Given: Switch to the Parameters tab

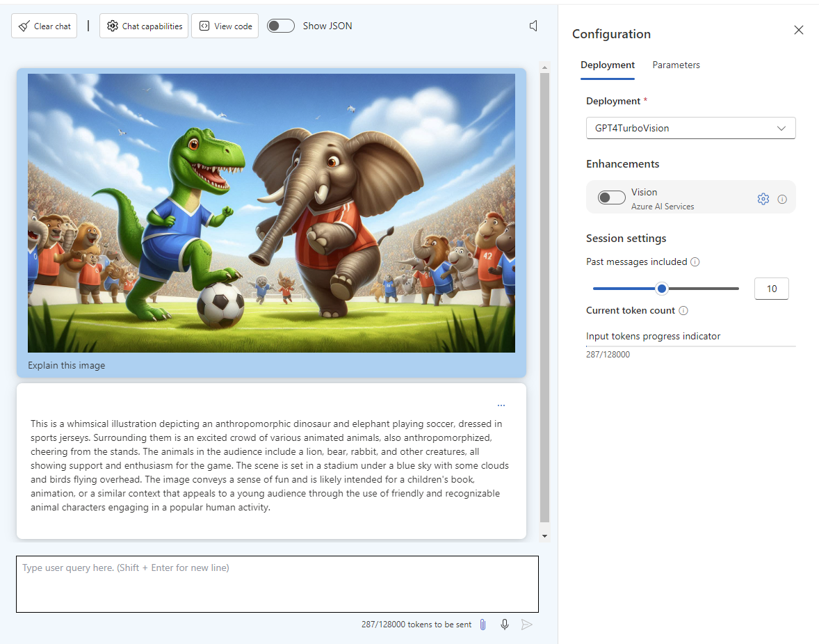Looking at the screenshot, I should click(676, 65).
